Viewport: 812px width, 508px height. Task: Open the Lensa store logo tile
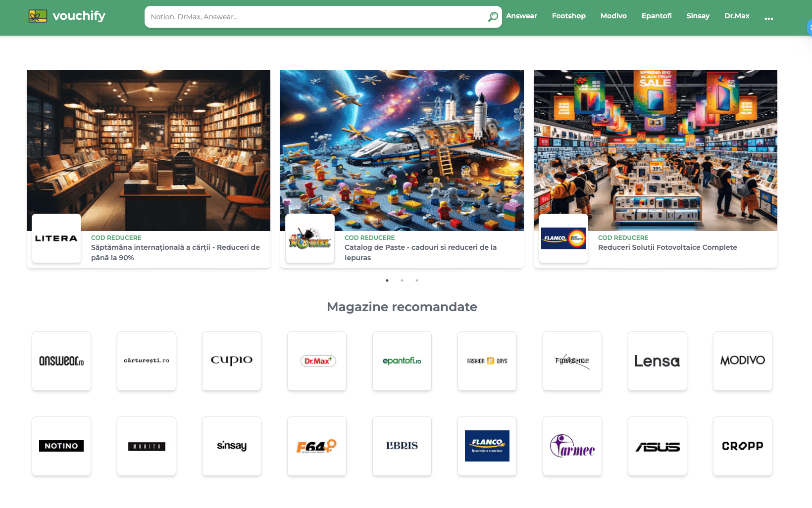pos(658,361)
